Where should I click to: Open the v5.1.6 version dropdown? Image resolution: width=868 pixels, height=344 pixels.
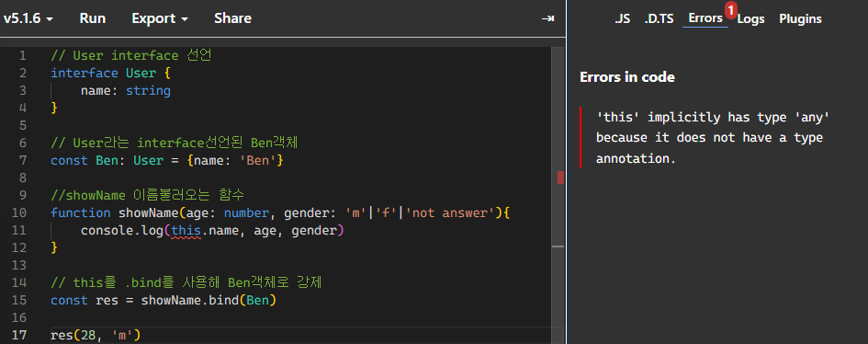click(x=28, y=18)
